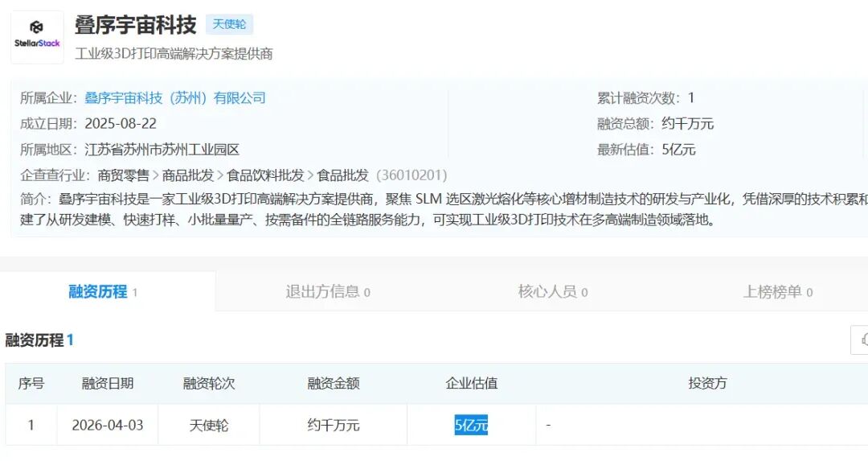Open the 叠序宇宙科技（苏州）有限公司 company link
The height and width of the screenshot is (461, 868).
coord(175,98)
